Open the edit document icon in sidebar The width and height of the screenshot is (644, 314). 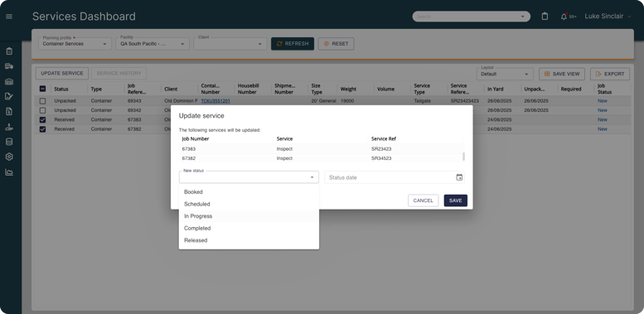click(9, 96)
